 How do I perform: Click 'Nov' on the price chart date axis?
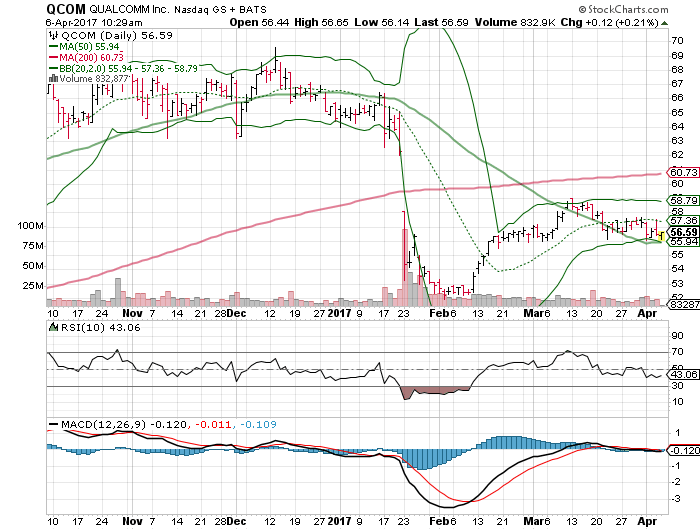pyautogui.click(x=132, y=313)
